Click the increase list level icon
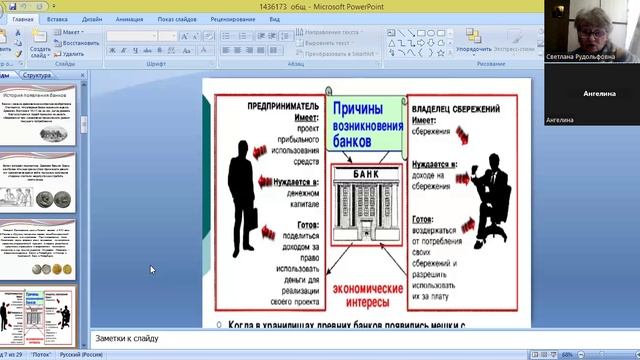The image size is (640, 360). point(272,36)
